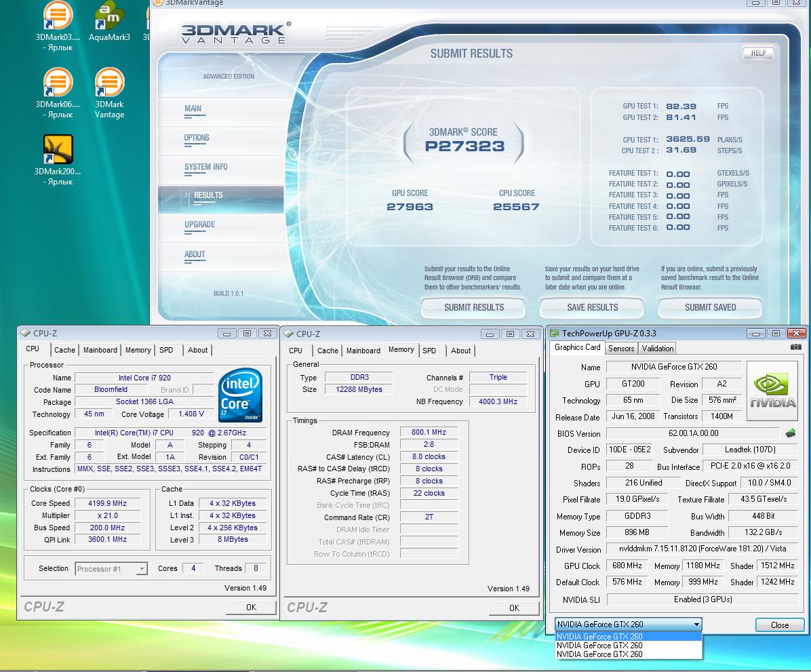Switch to Cache tab in left CPU-Z
Image resolution: width=811 pixels, height=672 pixels.
[64, 350]
